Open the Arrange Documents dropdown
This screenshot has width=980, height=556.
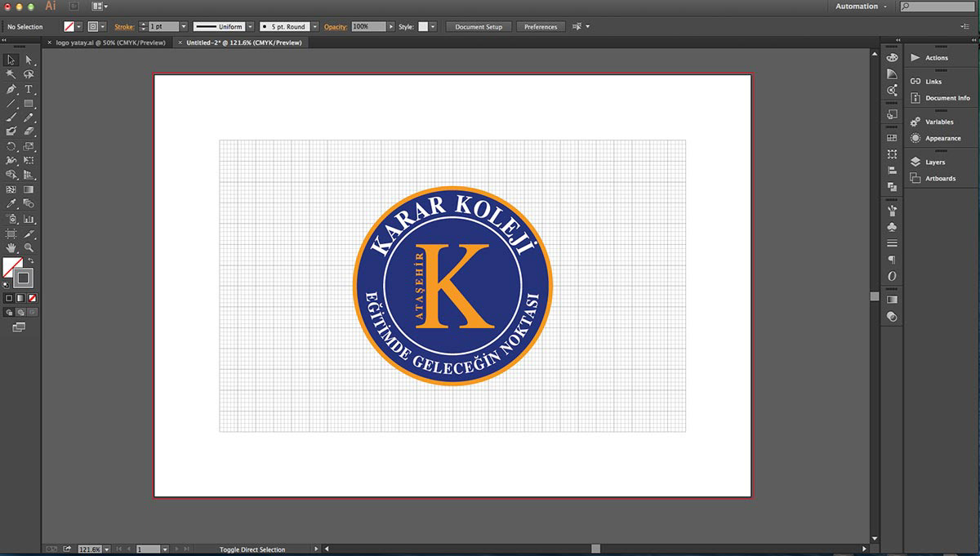[101, 7]
